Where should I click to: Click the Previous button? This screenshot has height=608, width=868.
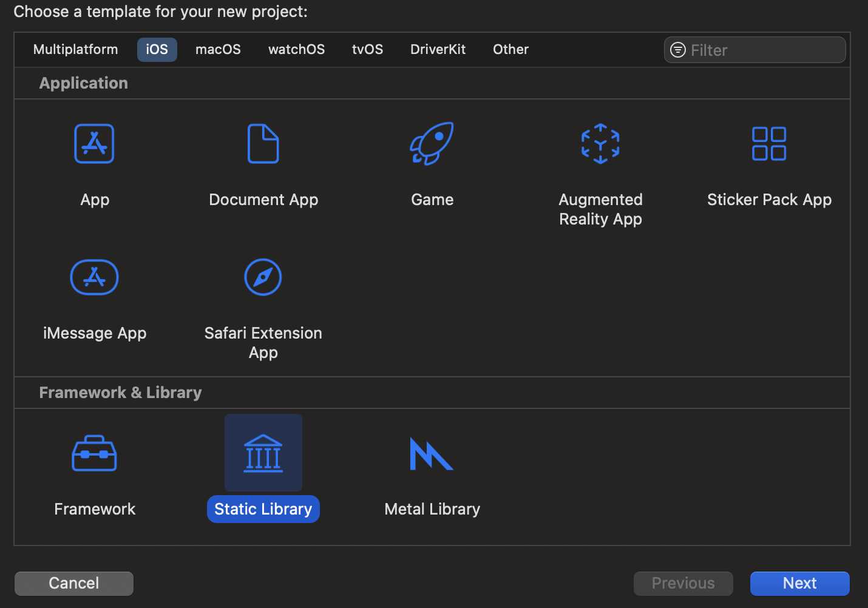pos(683,583)
